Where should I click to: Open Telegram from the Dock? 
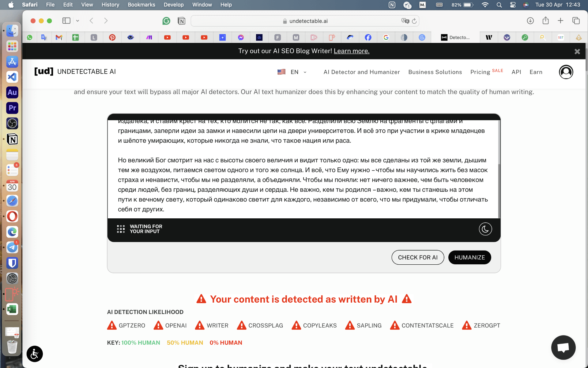(12, 247)
